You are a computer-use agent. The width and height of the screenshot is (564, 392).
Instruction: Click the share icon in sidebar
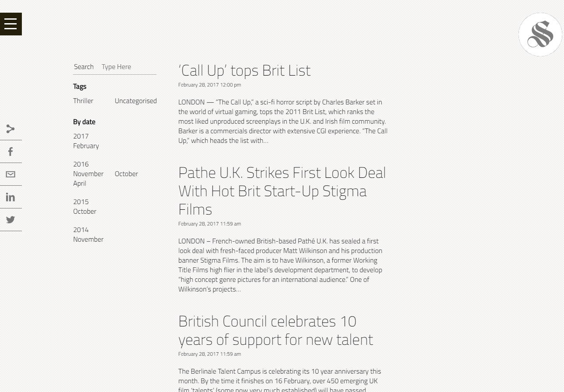[10, 129]
